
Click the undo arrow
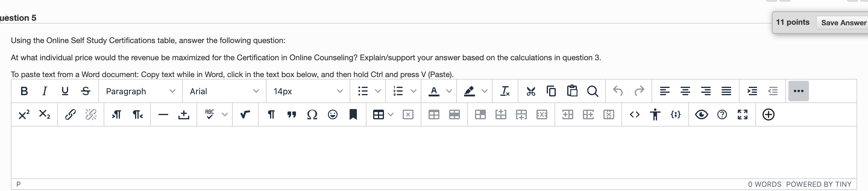click(618, 91)
